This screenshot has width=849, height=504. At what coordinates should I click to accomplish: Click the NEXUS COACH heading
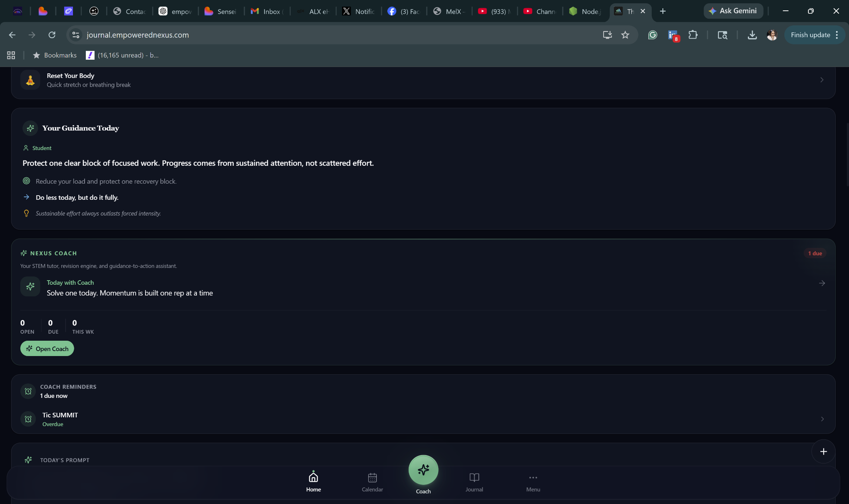pos(53,253)
